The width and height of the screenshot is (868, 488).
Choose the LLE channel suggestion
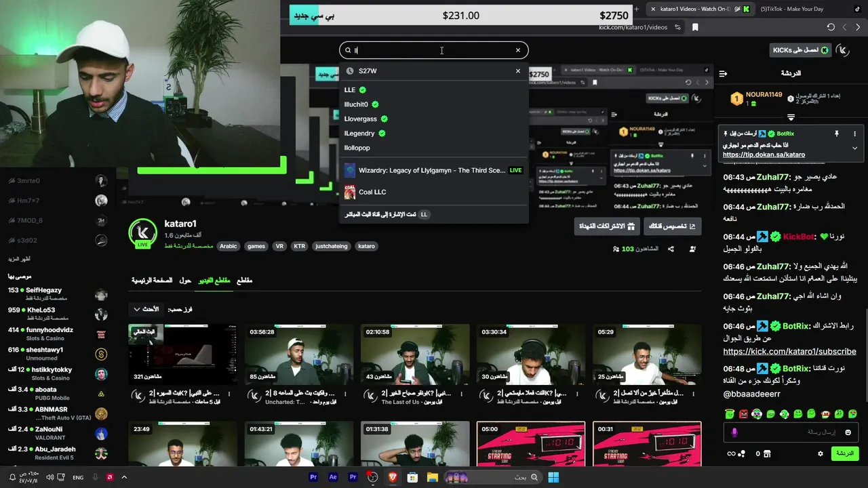(x=434, y=89)
